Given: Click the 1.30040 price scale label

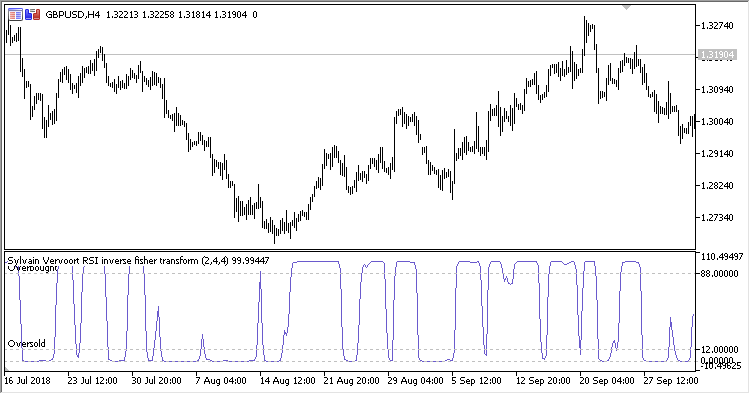Looking at the screenshot, I should (717, 121).
